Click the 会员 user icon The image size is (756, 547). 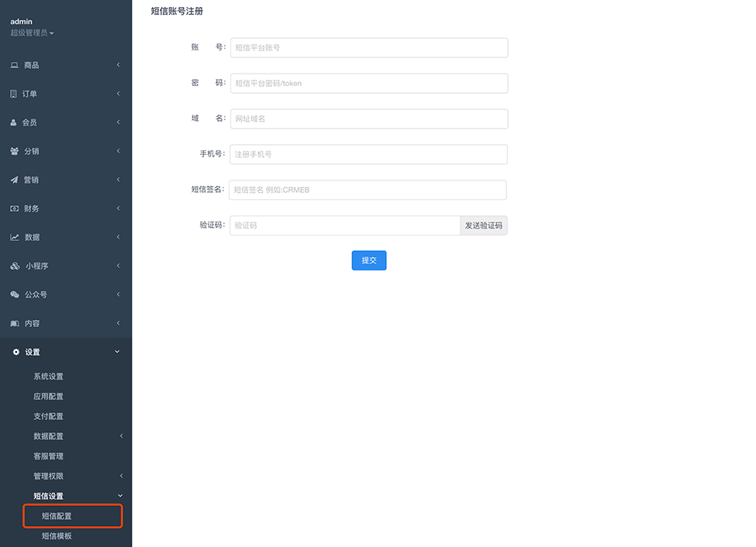(x=13, y=122)
